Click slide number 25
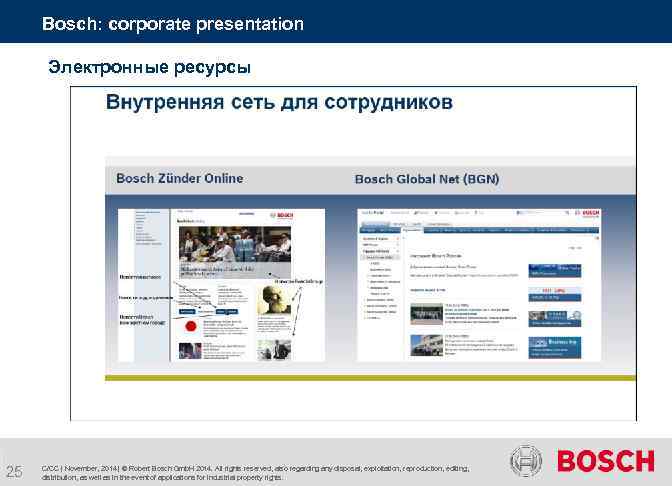Screen dimensions: 672x486 pyautogui.click(x=15, y=472)
